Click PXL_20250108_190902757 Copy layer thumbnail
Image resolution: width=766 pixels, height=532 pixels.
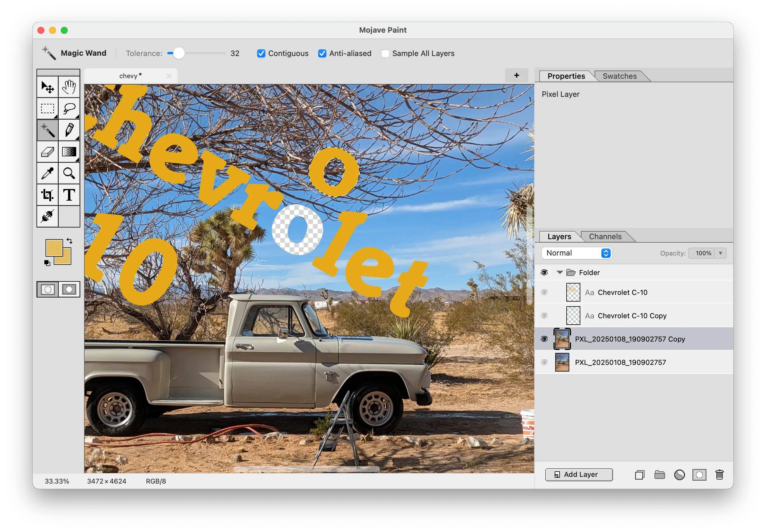[562, 339]
